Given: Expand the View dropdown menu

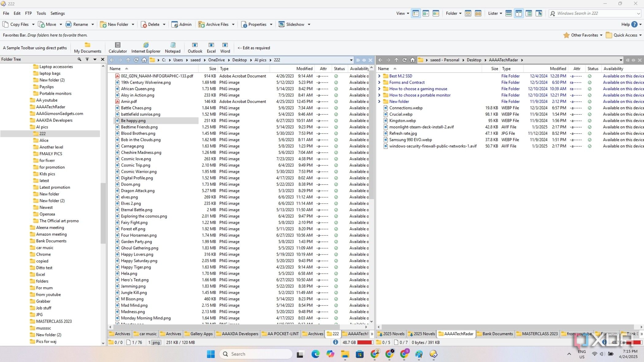Looking at the screenshot, I should (x=403, y=13).
